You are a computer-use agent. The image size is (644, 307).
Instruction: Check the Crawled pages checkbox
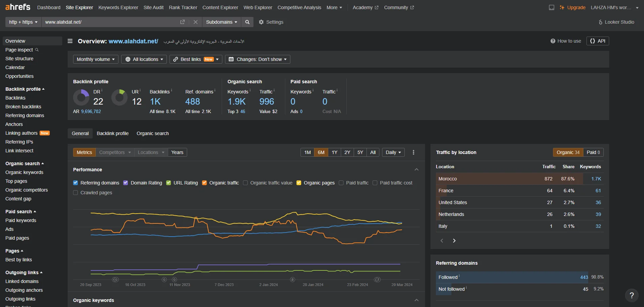click(75, 193)
